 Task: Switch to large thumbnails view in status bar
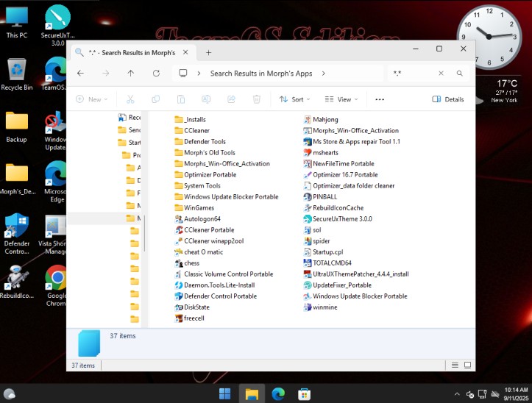(x=467, y=365)
